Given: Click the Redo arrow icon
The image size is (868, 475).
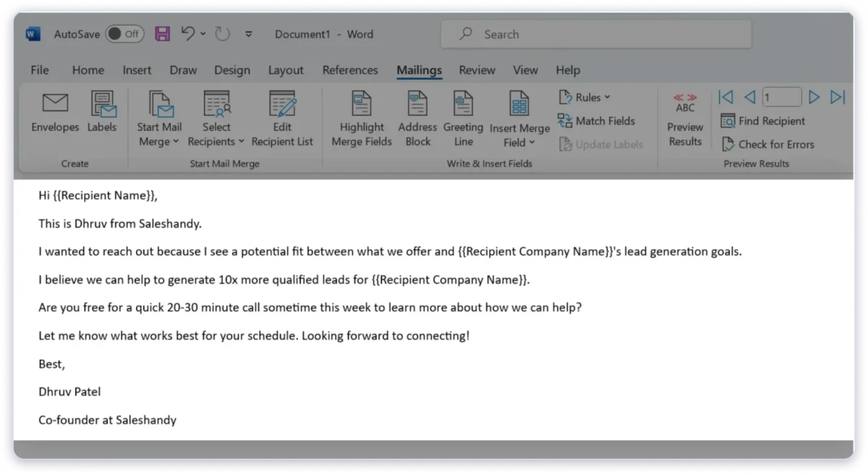Looking at the screenshot, I should click(x=222, y=34).
